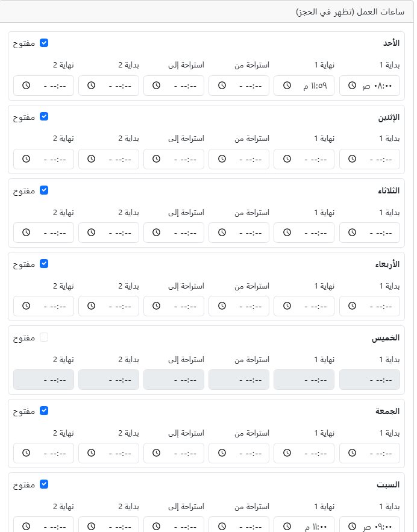The image size is (417, 532).
Task: Uncheck مفتوح for Tuesday الثلاثاء
Action: [x=44, y=190]
